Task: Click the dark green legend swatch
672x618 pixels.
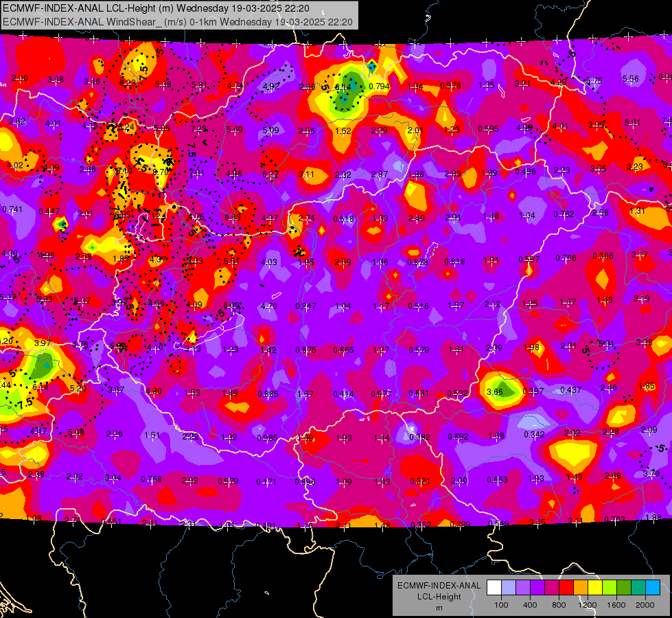Action: (624, 588)
